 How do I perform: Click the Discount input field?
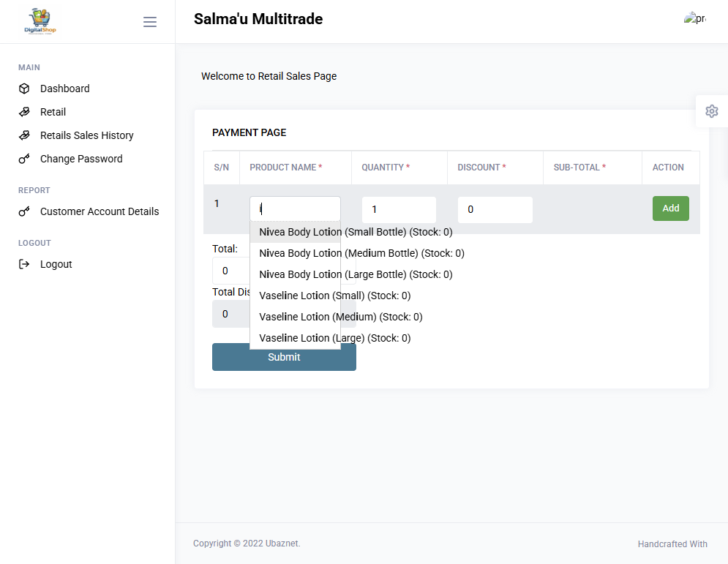pos(495,210)
